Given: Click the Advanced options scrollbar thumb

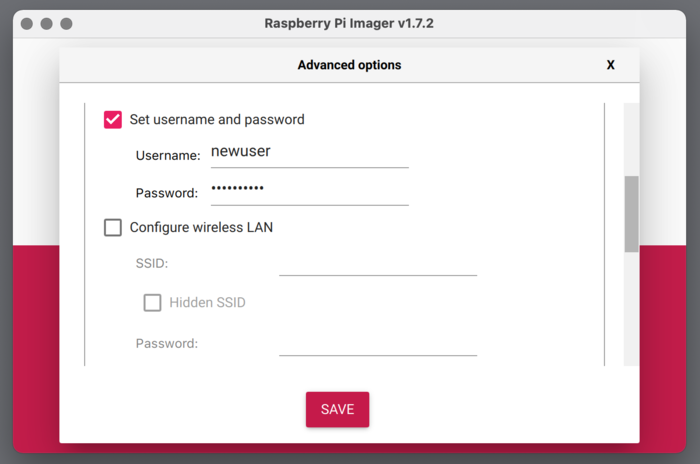Looking at the screenshot, I should coord(631,214).
